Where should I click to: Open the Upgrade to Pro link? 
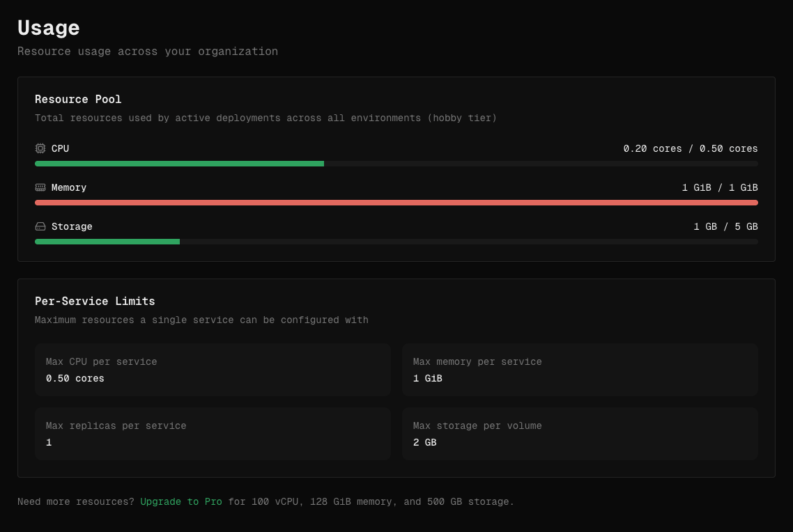tap(181, 501)
